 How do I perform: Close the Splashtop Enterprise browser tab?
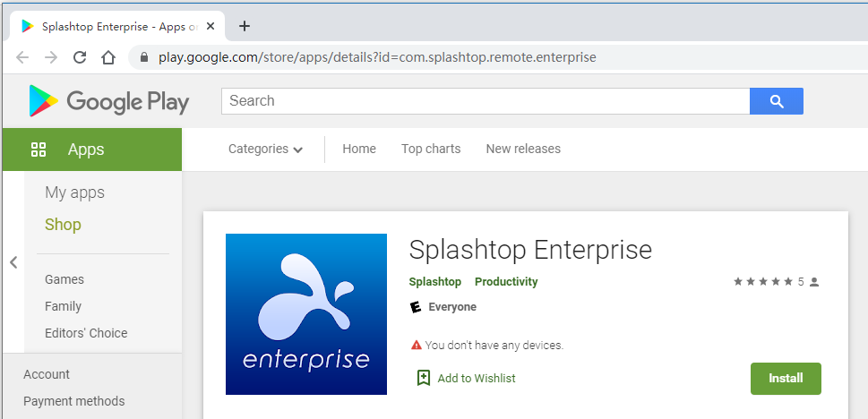coord(211,26)
